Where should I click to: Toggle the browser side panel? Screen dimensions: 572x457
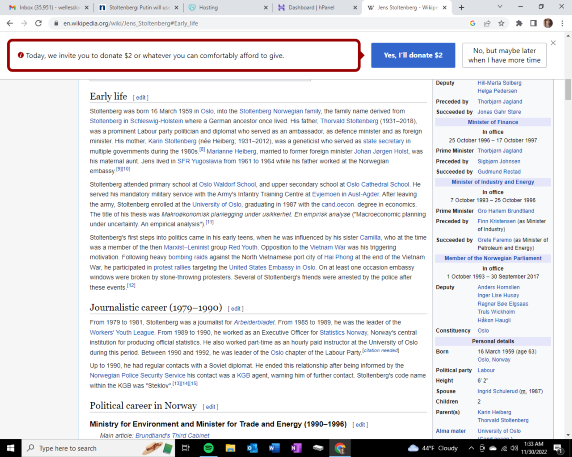(533, 23)
